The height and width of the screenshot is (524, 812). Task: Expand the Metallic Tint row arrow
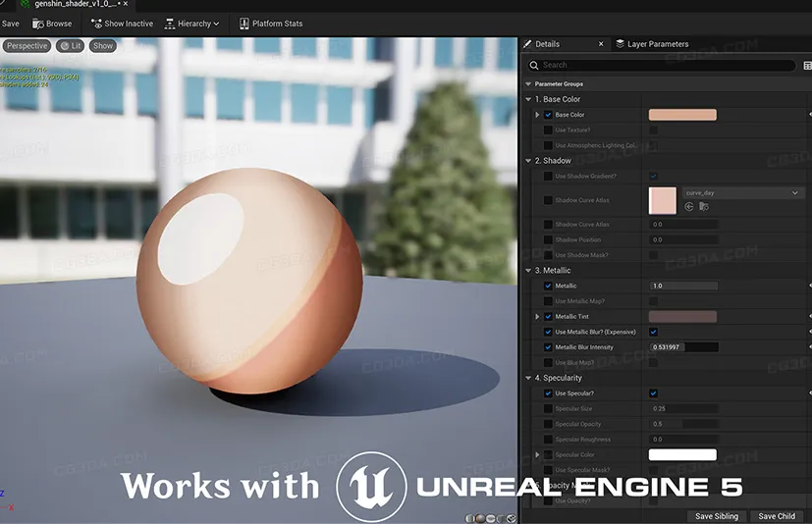537,317
